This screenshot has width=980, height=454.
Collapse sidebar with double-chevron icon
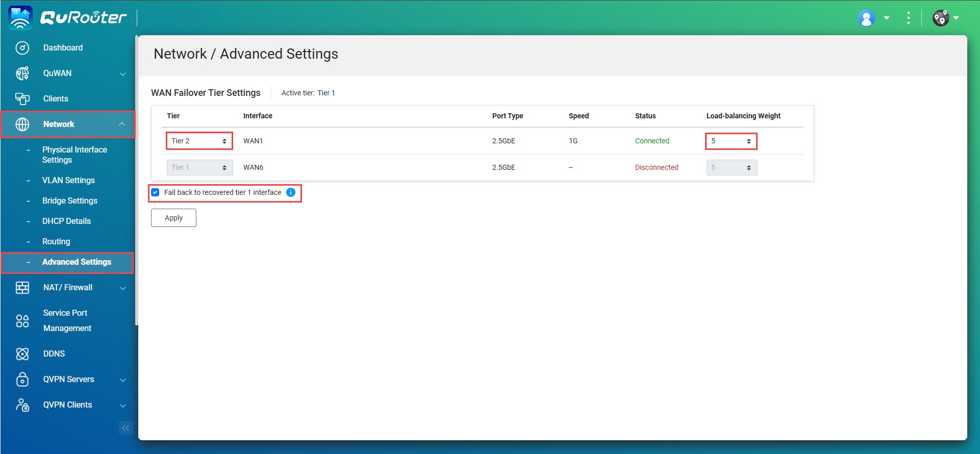pyautogui.click(x=125, y=428)
